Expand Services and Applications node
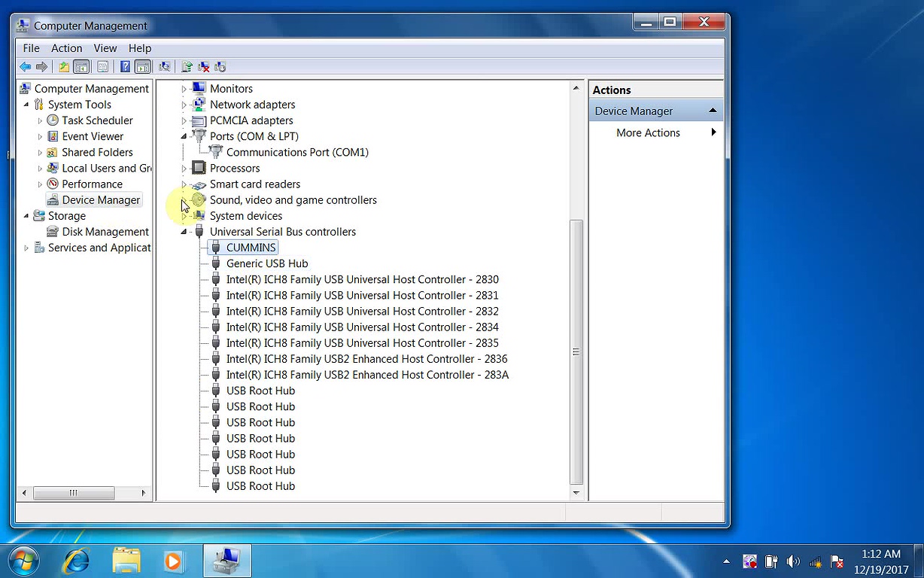 point(26,248)
